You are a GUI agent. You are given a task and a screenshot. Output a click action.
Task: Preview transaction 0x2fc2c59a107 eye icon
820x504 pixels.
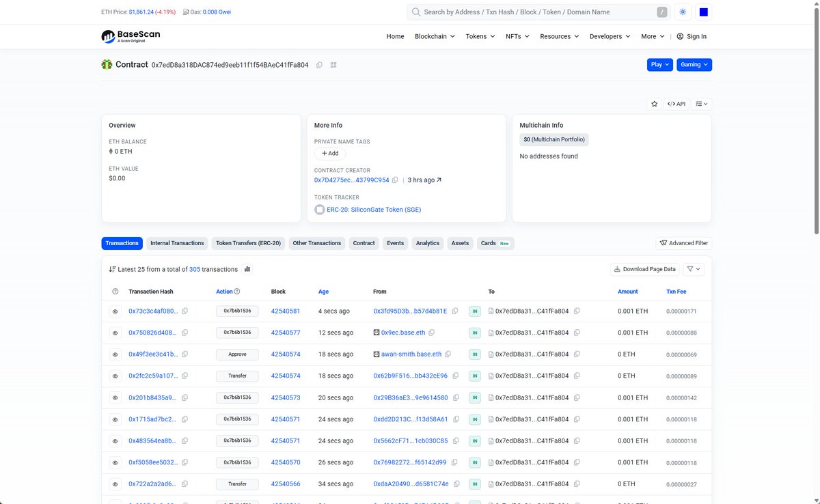point(115,376)
